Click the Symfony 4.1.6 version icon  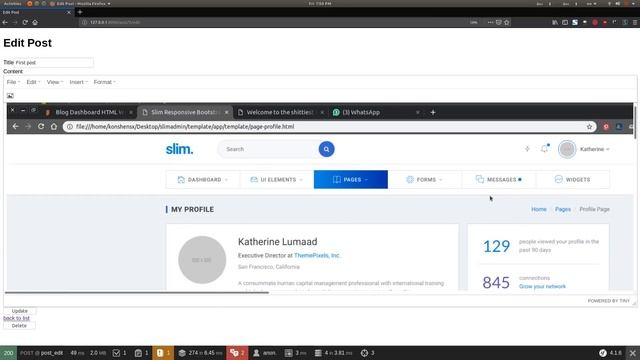click(610, 353)
